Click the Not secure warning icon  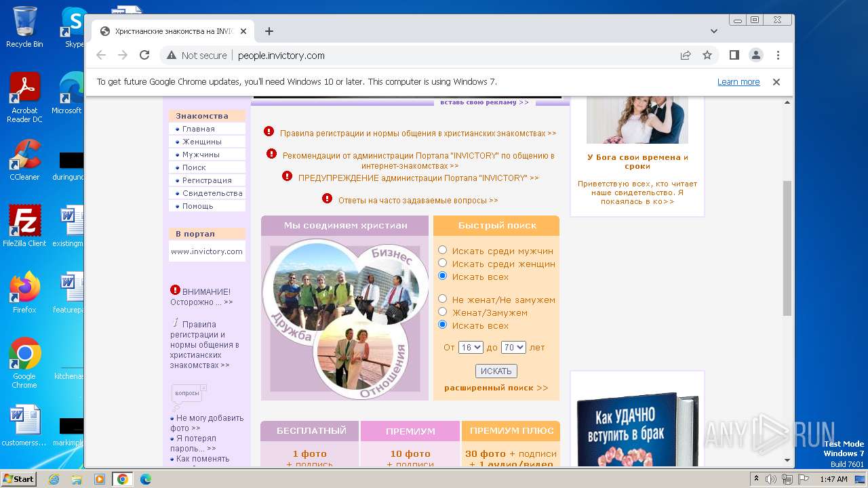click(172, 56)
